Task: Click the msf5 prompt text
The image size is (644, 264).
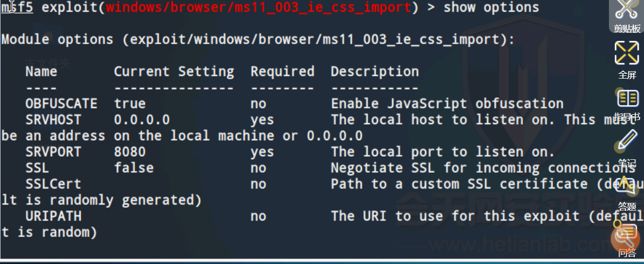Action: tap(17, 7)
